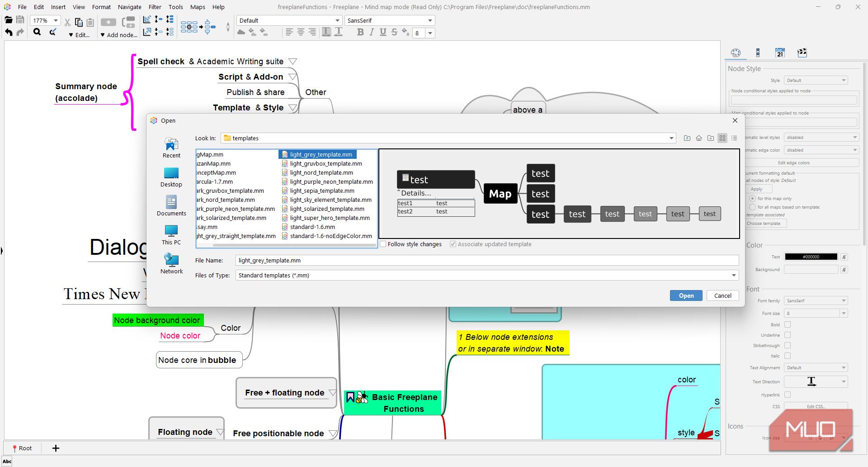Click the map layout settings icon in toolbar
Viewport: 868px width, 467px height.
(x=189, y=27)
